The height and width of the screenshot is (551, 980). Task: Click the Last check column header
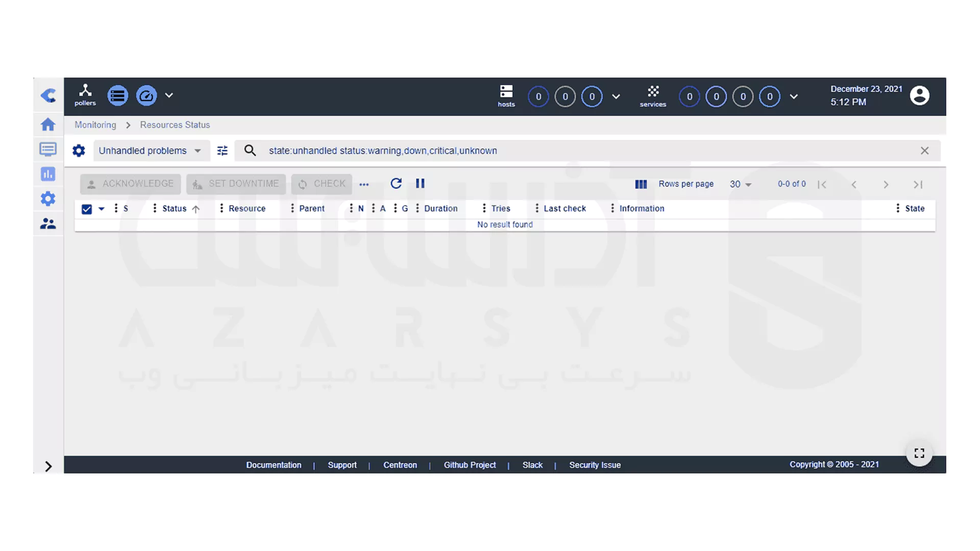[565, 209]
